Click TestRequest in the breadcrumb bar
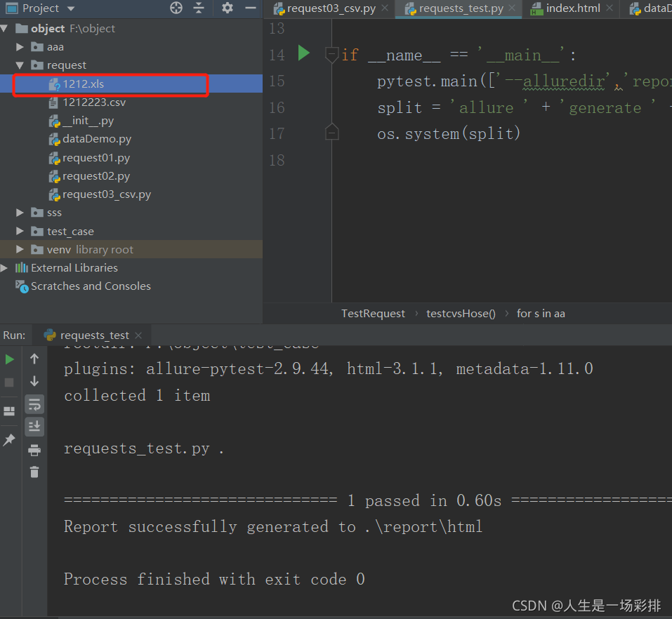The image size is (672, 619). [x=373, y=314]
